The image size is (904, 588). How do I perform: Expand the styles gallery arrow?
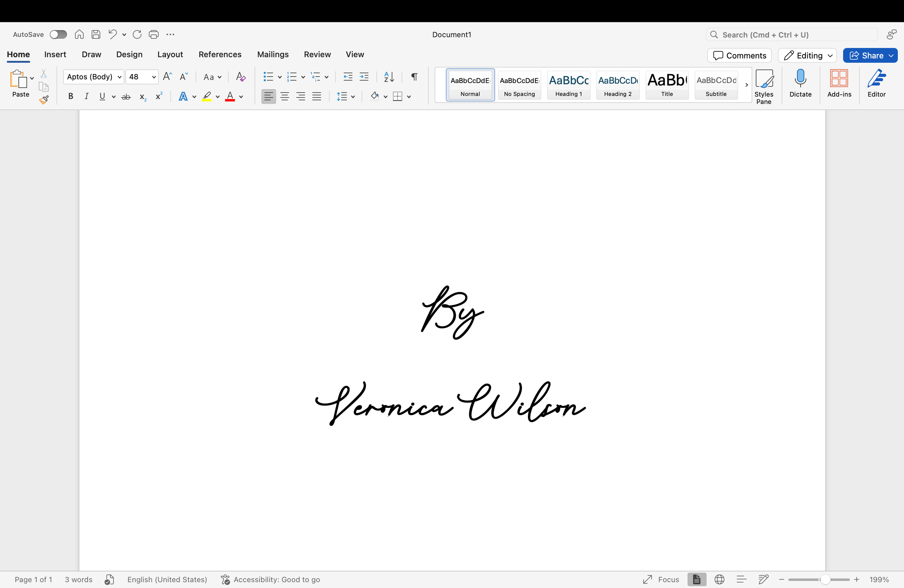[x=746, y=85]
